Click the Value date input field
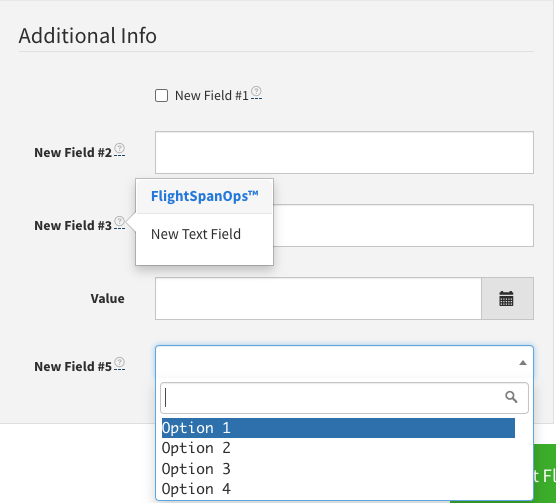This screenshot has height=503, width=556. [x=318, y=298]
